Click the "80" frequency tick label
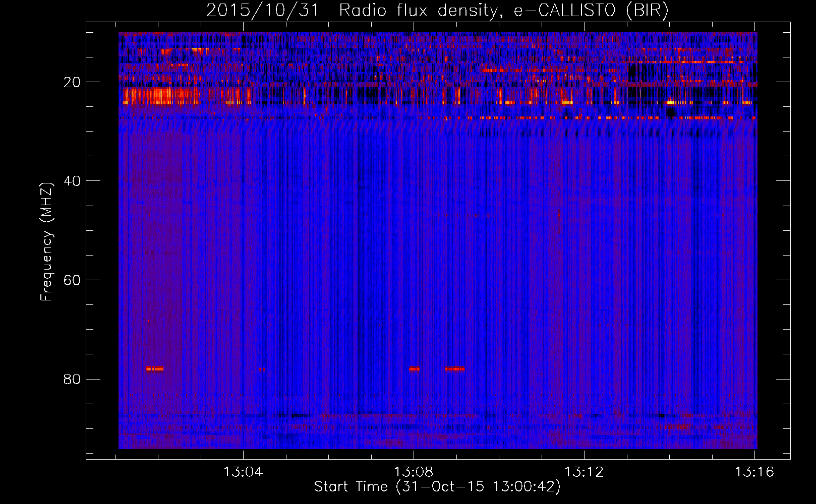 72,379
